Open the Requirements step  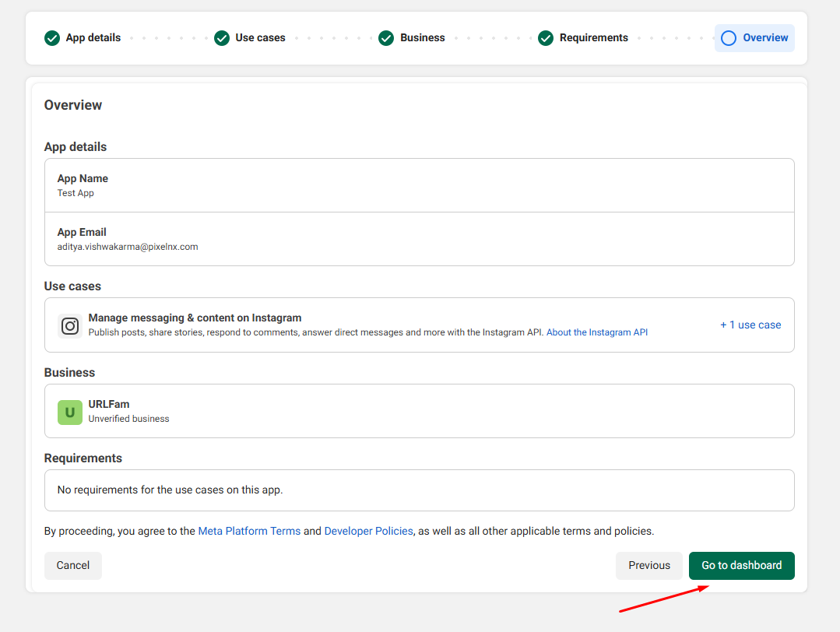coord(593,38)
